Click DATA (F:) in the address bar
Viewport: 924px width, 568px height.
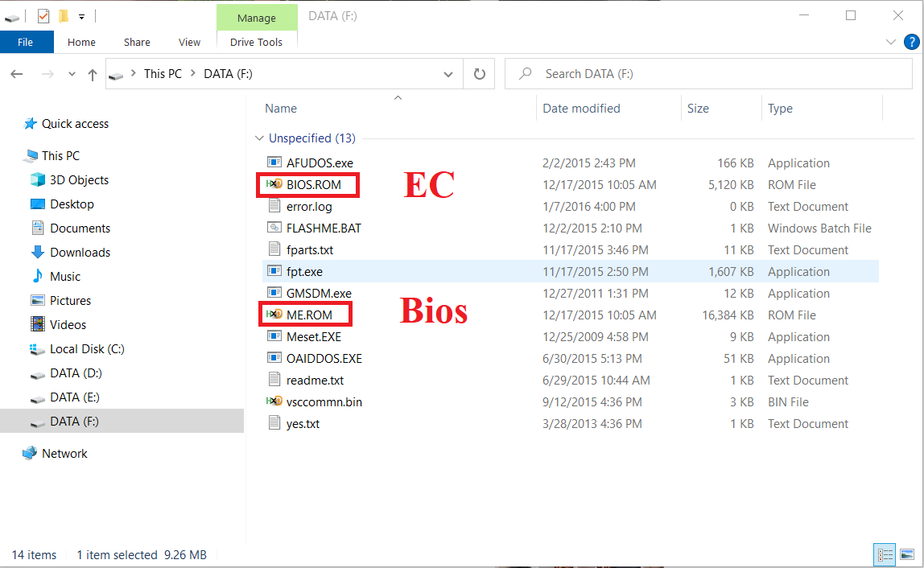tap(228, 74)
